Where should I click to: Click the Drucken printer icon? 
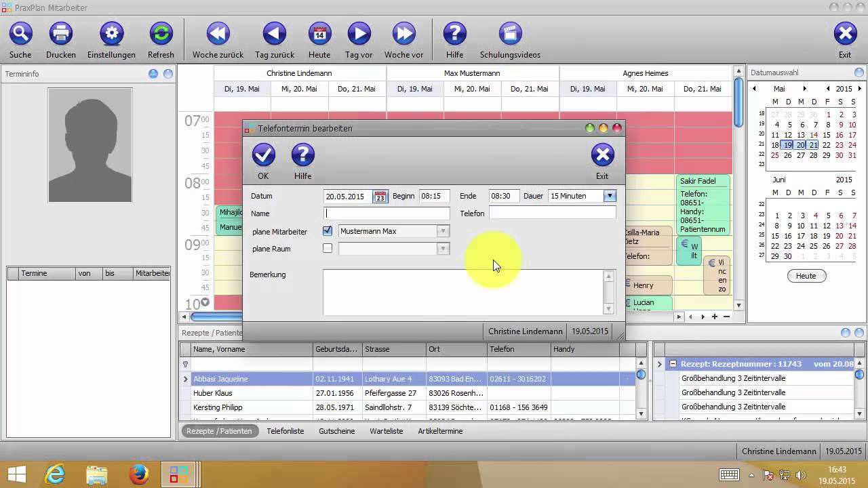61,33
